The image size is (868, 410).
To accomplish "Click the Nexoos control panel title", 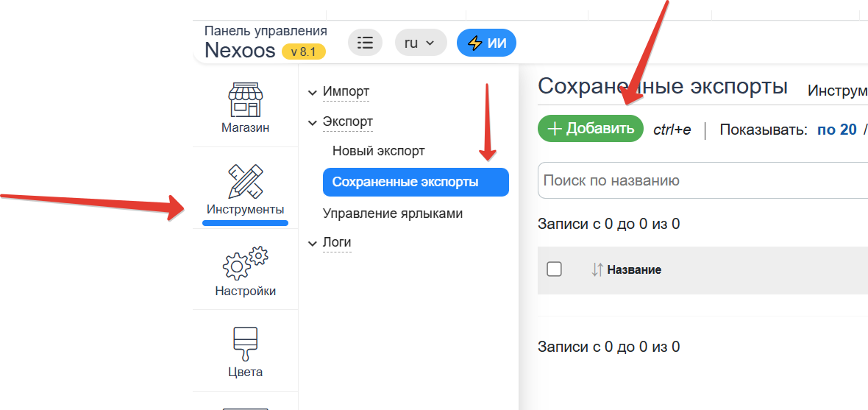I will pyautogui.click(x=240, y=50).
